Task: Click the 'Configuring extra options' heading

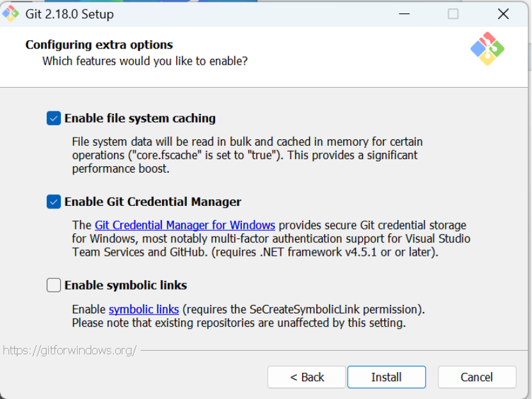Action: tap(99, 45)
